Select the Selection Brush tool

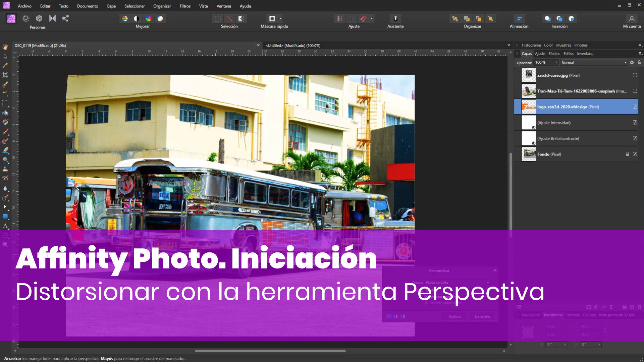pos(5,84)
